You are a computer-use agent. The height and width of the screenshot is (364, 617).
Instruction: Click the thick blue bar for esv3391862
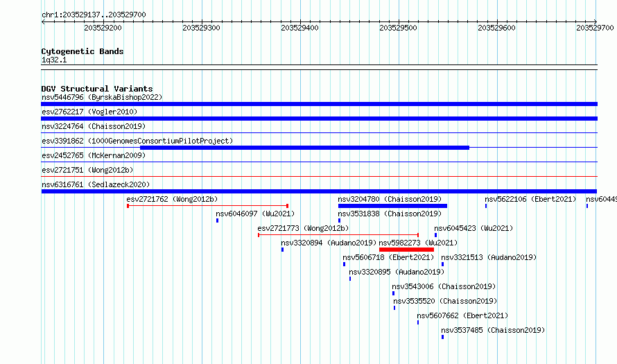304,148
